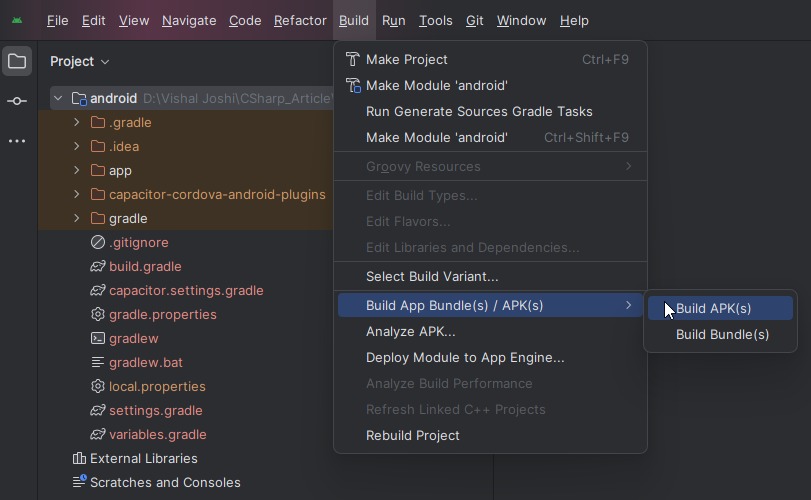The width and height of the screenshot is (811, 500).
Task: Click the gradle.properties gear icon
Action: pyautogui.click(x=98, y=314)
